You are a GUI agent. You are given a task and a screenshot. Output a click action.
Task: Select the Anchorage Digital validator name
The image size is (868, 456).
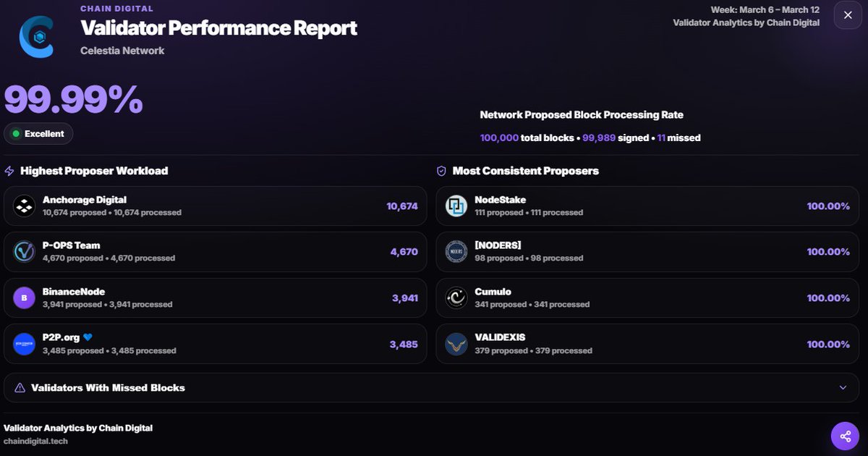(85, 200)
